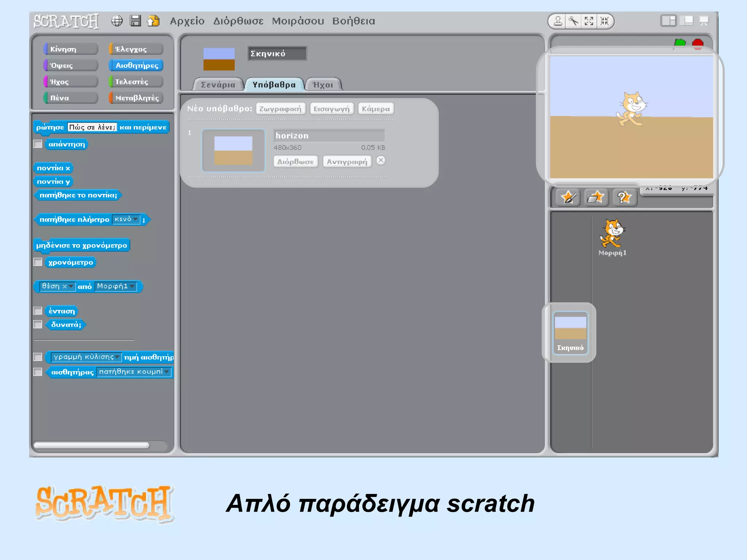The height and width of the screenshot is (560, 747).
Task: Click the Ζωγραφική new background button
Action: point(280,109)
